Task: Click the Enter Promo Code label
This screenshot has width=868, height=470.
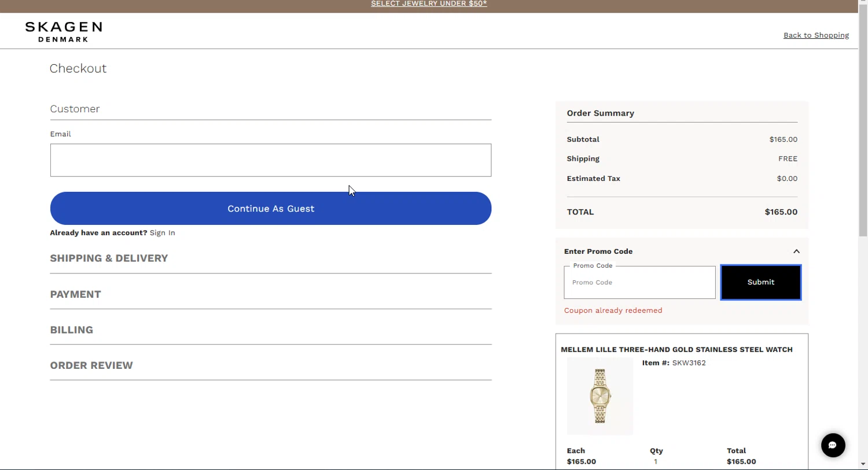Action: click(x=598, y=251)
